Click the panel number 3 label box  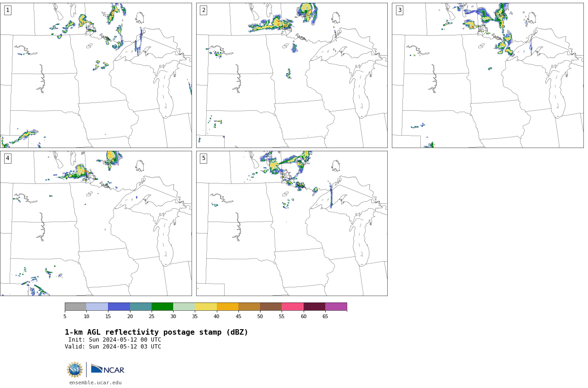(399, 10)
